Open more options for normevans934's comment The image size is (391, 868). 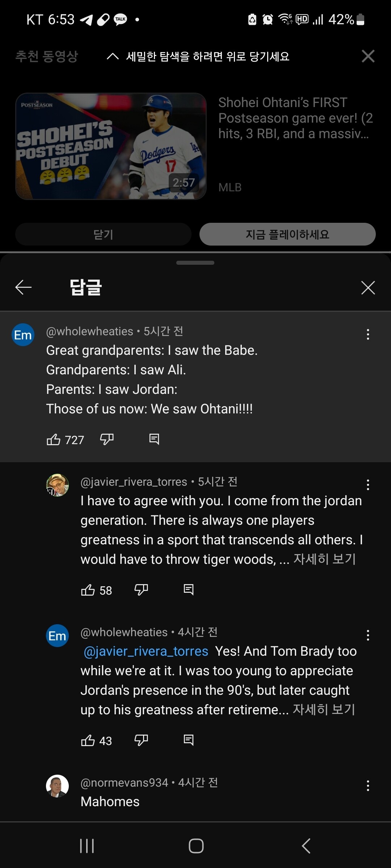[x=368, y=786]
